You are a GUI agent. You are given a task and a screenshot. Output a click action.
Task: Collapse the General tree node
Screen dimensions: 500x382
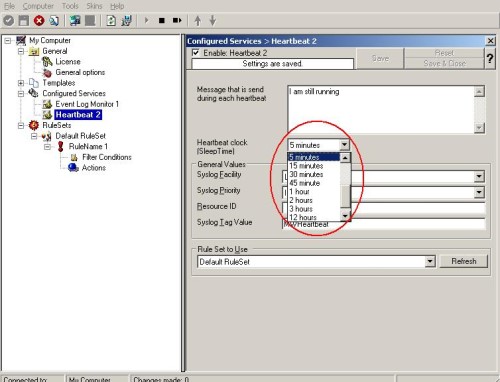(x=21, y=51)
